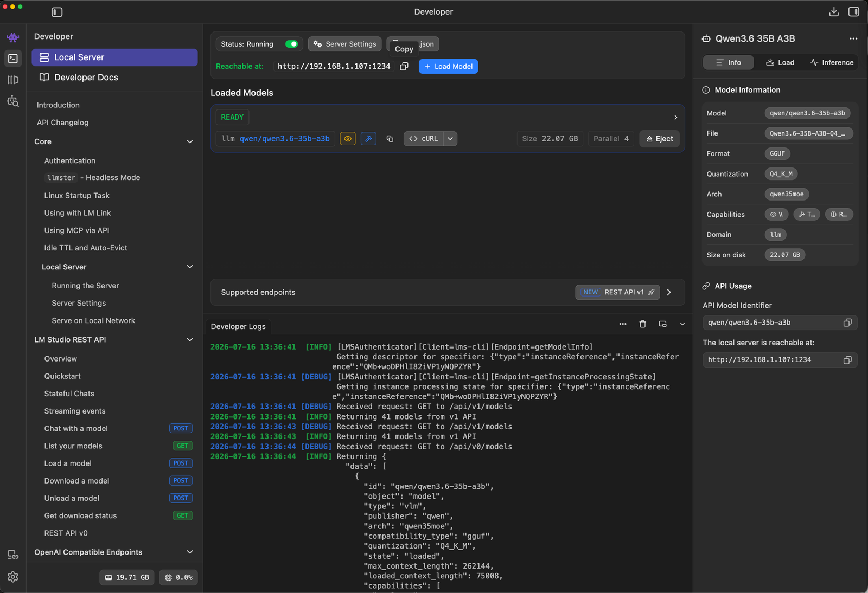Turn off the Status Running switch
The width and height of the screenshot is (868, 593).
[291, 44]
